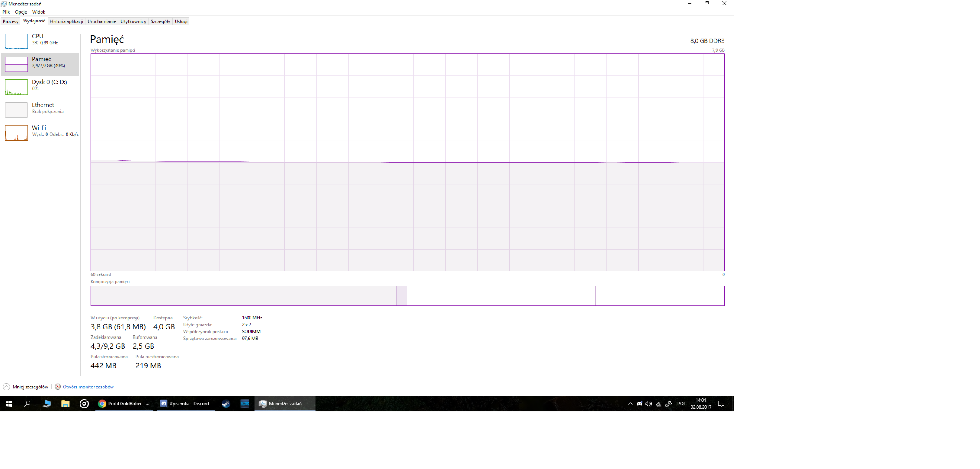The width and height of the screenshot is (980, 469).
Task: Open the Widok menu
Action: tap(38, 12)
